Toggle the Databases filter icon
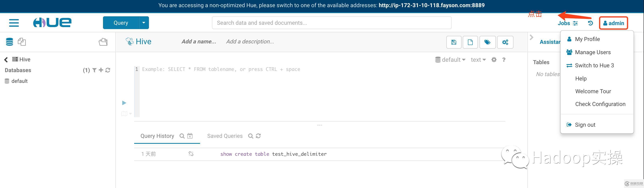The width and height of the screenshot is (644, 188). coord(94,70)
